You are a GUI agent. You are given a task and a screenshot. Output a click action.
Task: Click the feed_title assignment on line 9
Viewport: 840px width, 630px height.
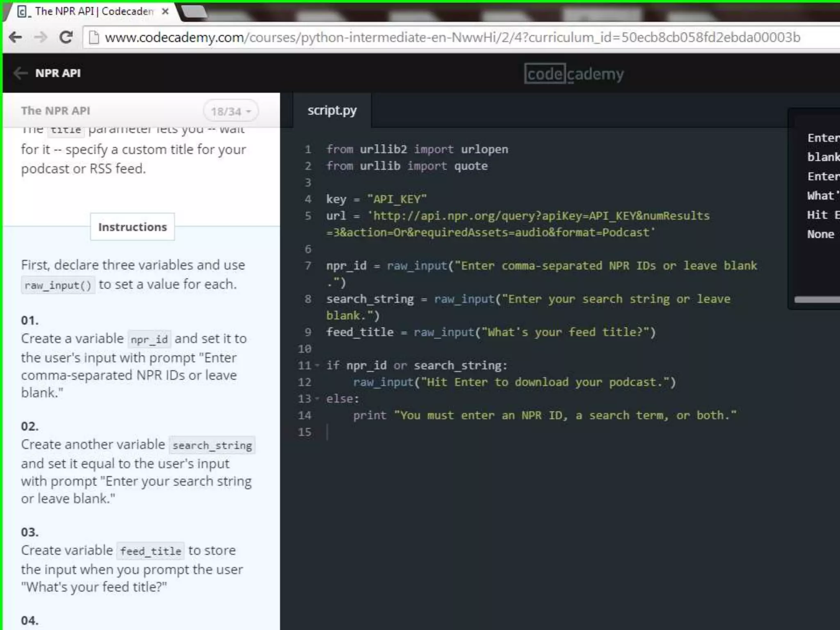click(491, 332)
